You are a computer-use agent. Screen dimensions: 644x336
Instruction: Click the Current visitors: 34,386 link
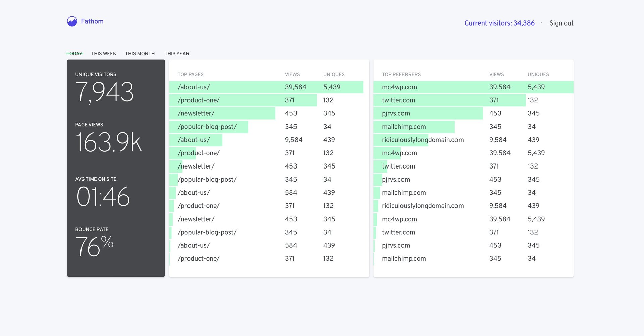(499, 23)
